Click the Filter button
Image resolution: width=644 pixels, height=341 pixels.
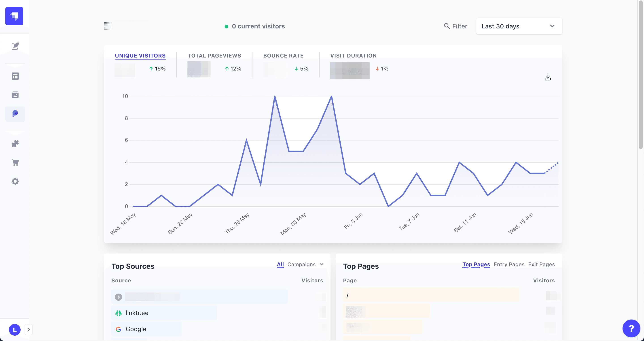point(455,26)
